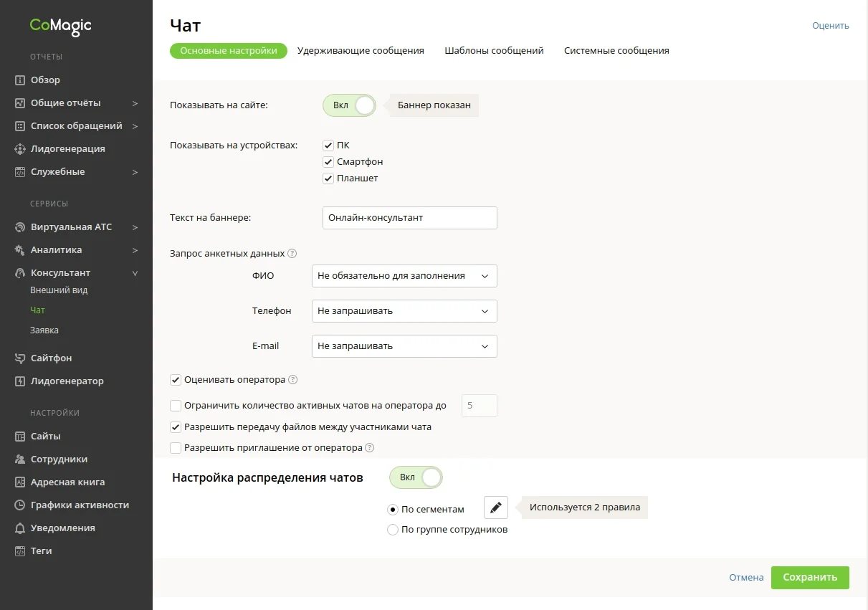Click the Лидогенерация icon in sidebar
The width and height of the screenshot is (868, 610).
point(20,149)
